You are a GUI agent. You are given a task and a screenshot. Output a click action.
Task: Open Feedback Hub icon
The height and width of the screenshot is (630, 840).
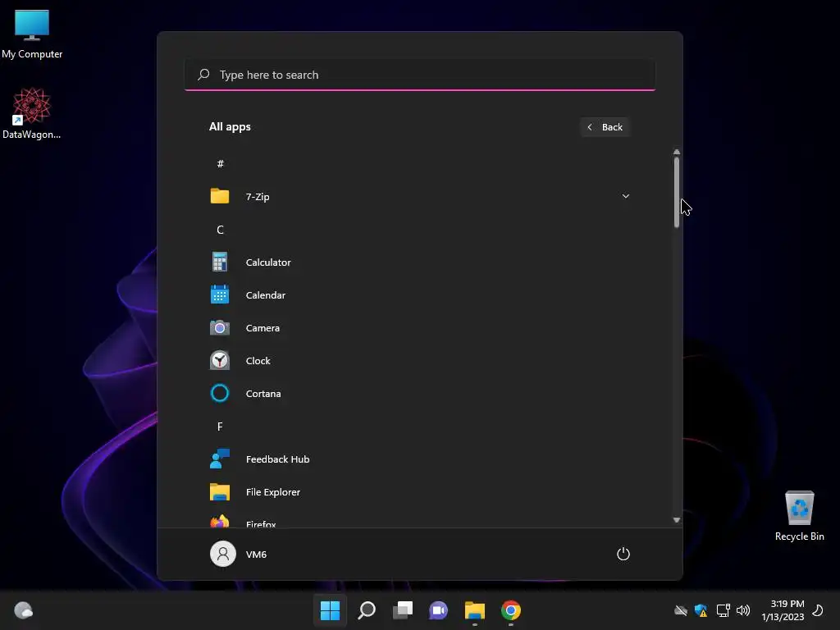[220, 459]
